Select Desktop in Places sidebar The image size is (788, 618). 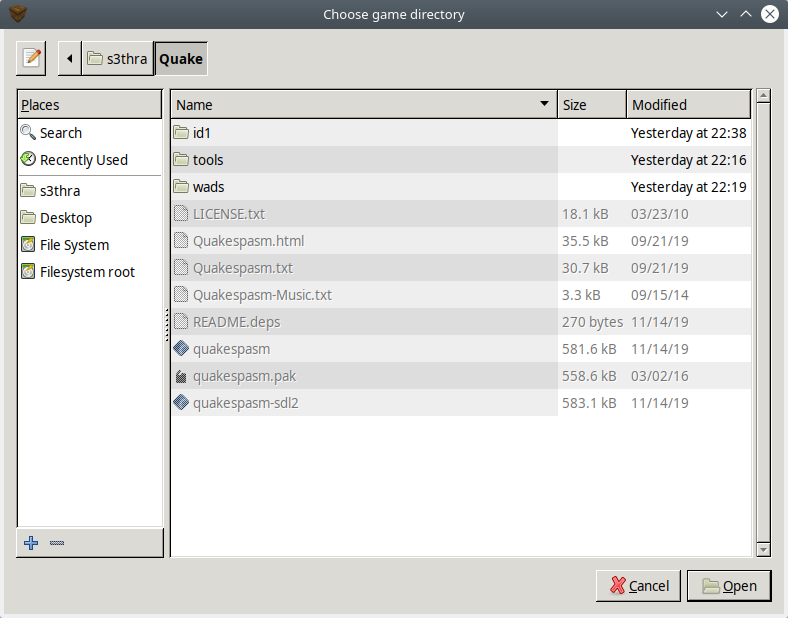(65, 218)
